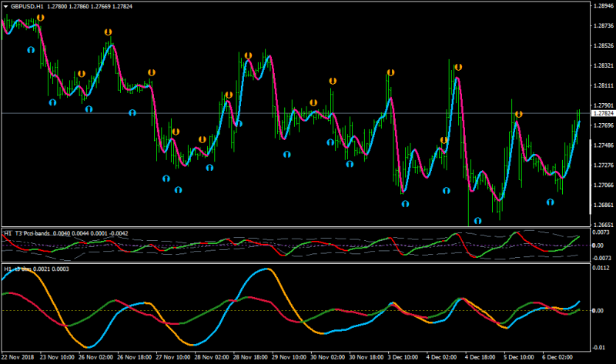Click the 30 Nov 18:00 time label
616x364 pixels.
367,357
